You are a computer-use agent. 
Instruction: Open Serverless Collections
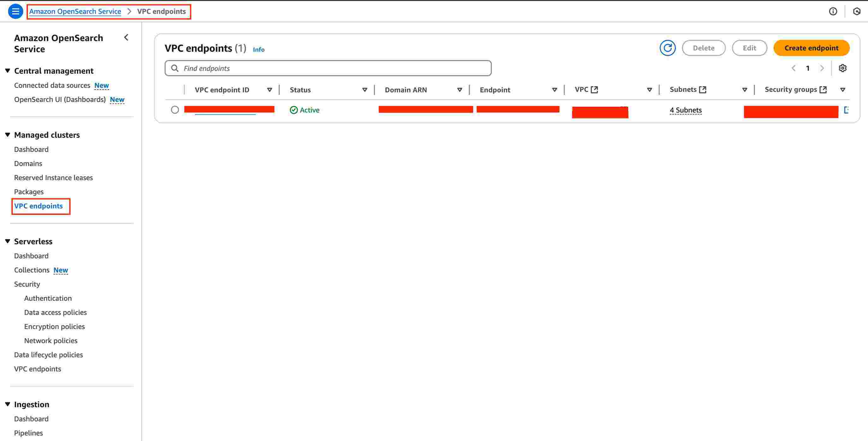[x=32, y=270]
